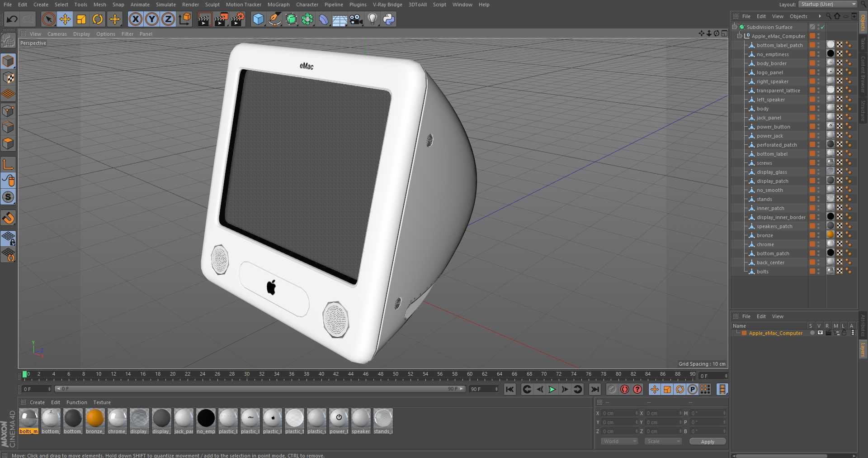Enable the Axis mode tool
Screen dimensions: 868x458
8,164
